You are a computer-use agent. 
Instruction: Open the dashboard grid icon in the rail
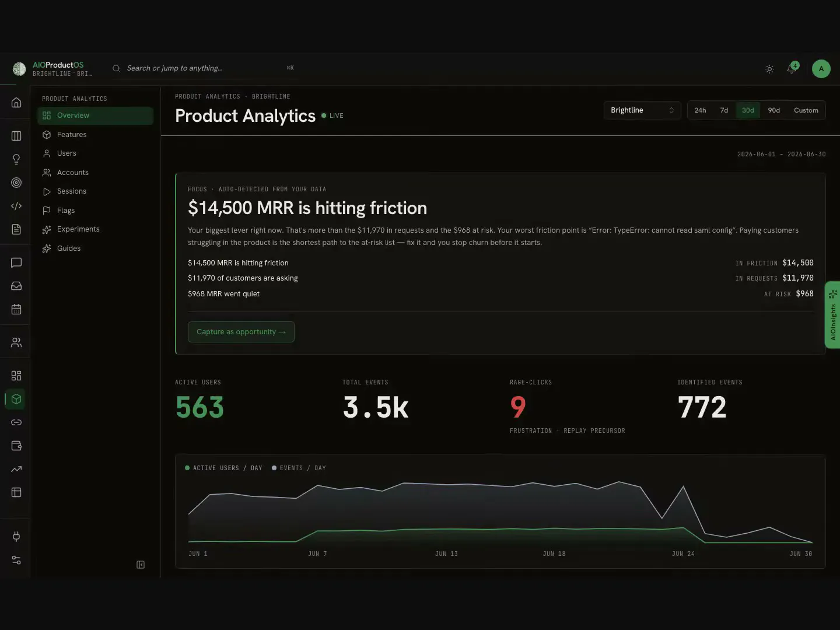16,376
